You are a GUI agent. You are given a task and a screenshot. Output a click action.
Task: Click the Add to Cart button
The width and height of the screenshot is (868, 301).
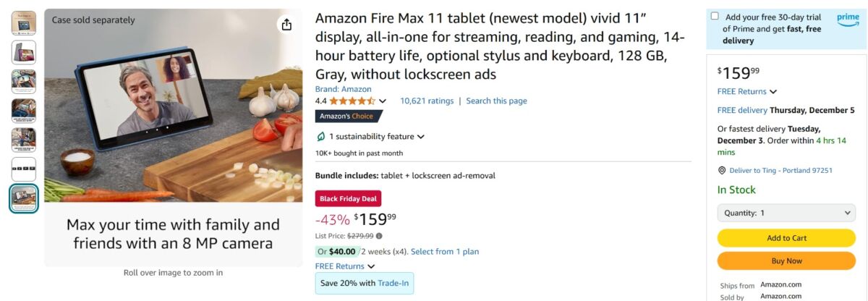click(786, 238)
